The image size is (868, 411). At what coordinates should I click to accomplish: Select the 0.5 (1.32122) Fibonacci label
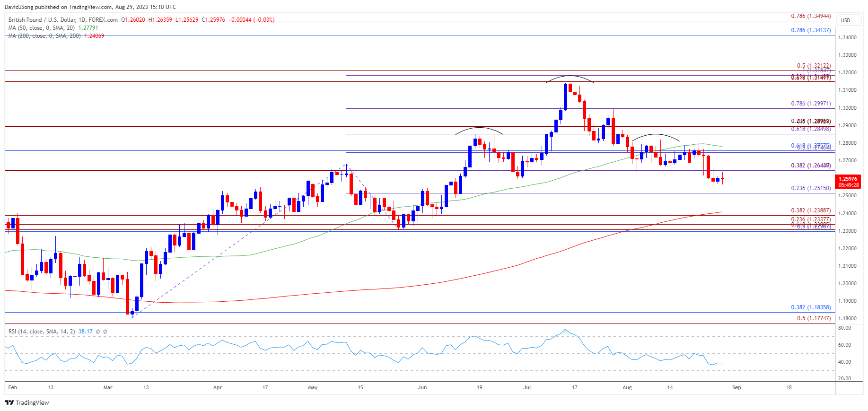(x=814, y=66)
